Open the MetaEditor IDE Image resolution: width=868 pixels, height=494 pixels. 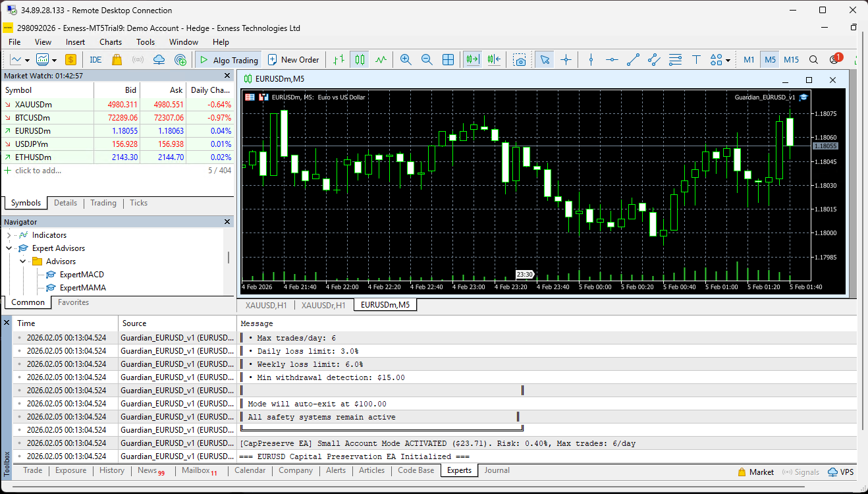(x=95, y=59)
